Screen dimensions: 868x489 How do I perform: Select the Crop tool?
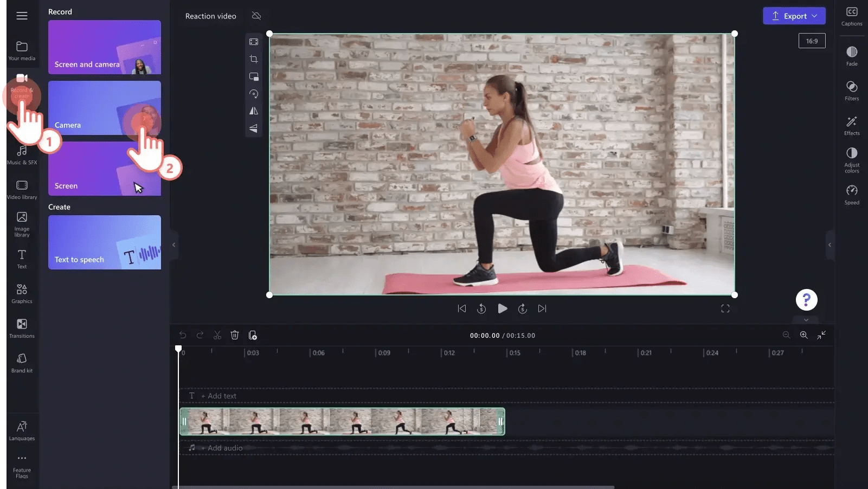[x=254, y=59]
